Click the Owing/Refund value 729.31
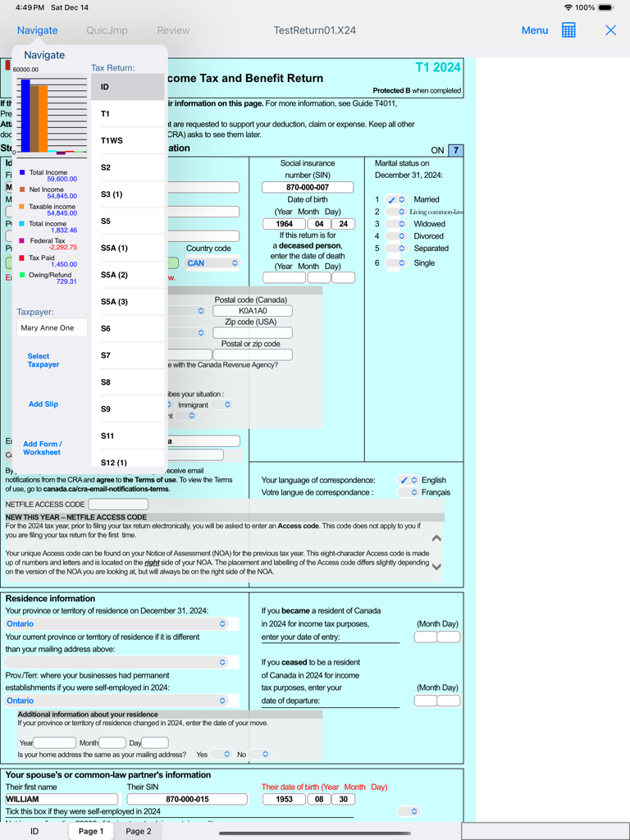 tap(66, 281)
